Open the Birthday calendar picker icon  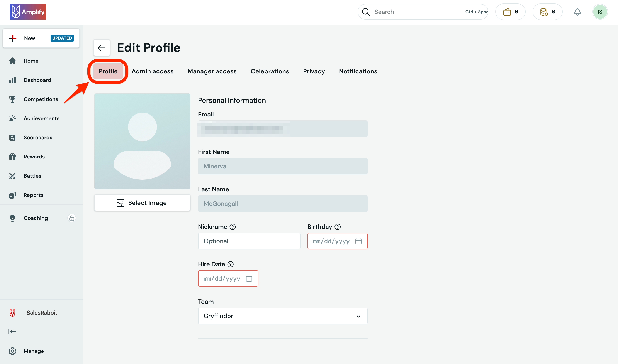pos(358,241)
